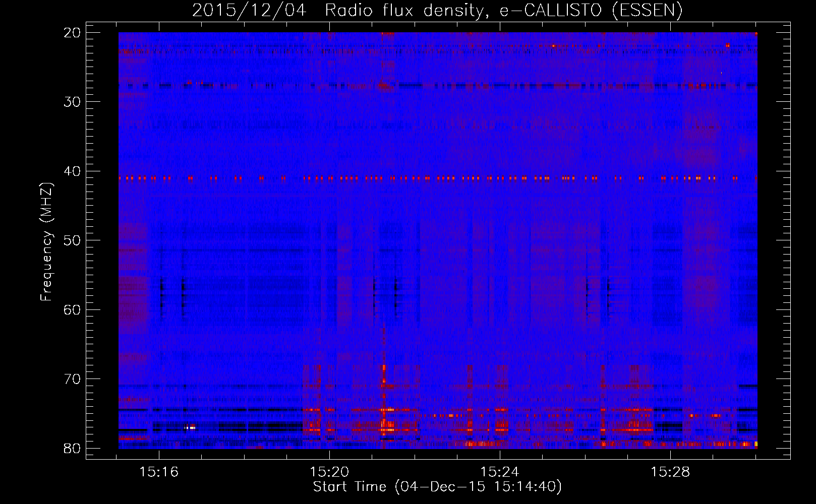Click the '40' frequency tick label
Screen dimensions: 816x504
(x=72, y=171)
